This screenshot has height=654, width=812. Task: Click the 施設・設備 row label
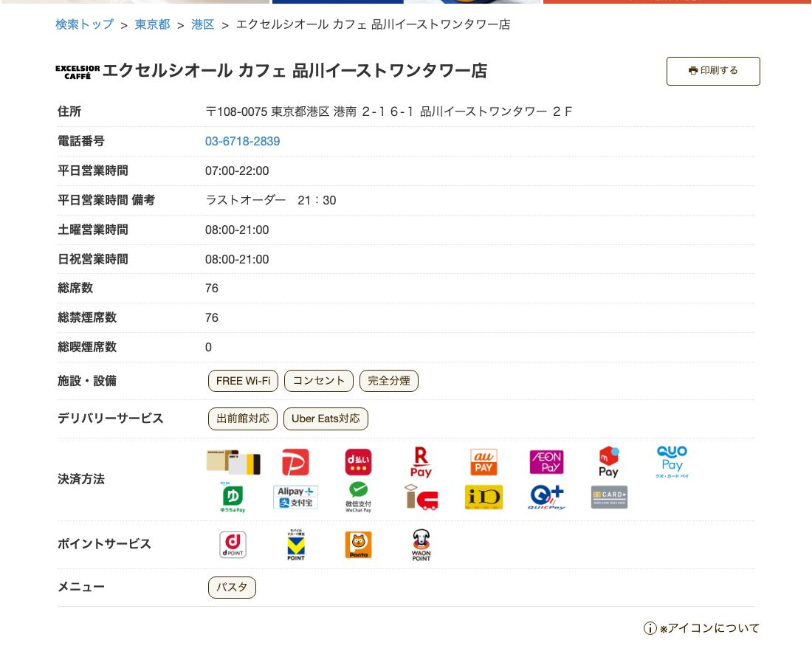(86, 381)
